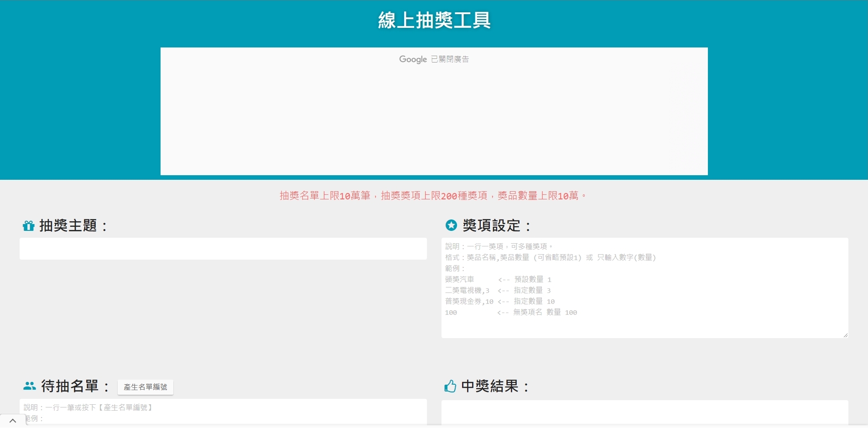Click the Google 已關閉廣告 notice

point(434,59)
